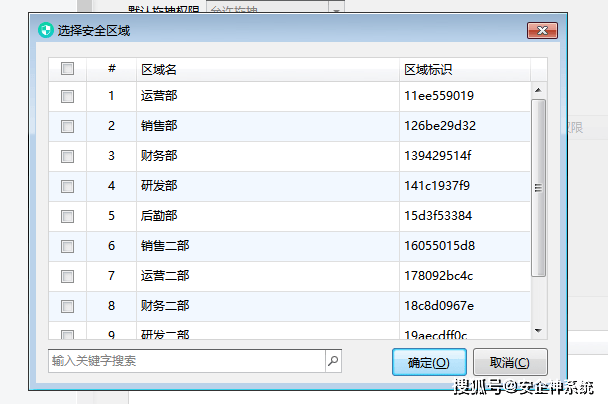The height and width of the screenshot is (404, 608).
Task: Toggle the select-all header checkbox
Action: coord(67,69)
